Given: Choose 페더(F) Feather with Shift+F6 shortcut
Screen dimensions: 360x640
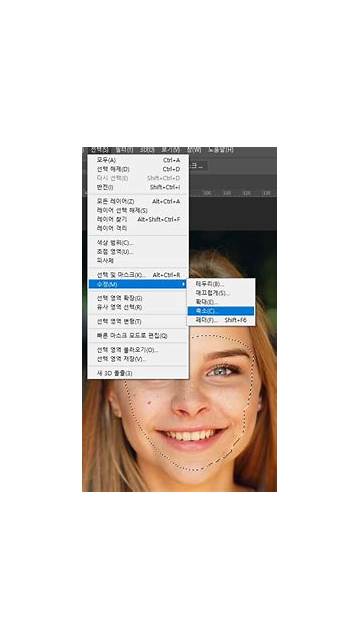Looking at the screenshot, I should pos(221,320).
